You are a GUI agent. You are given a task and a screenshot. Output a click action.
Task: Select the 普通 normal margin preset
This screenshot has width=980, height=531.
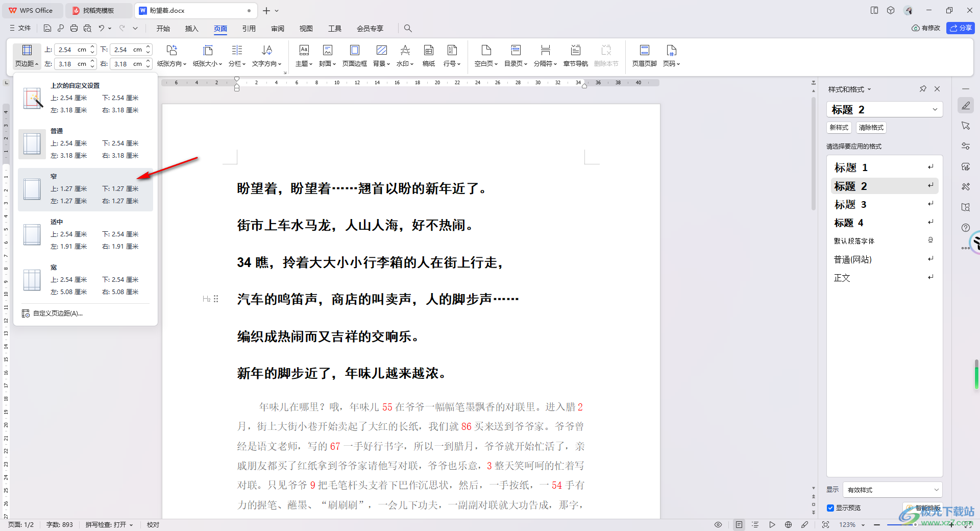pyautogui.click(x=85, y=144)
